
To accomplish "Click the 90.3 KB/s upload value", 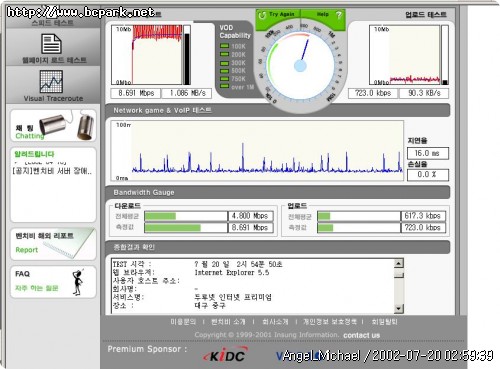I will 424,93.
